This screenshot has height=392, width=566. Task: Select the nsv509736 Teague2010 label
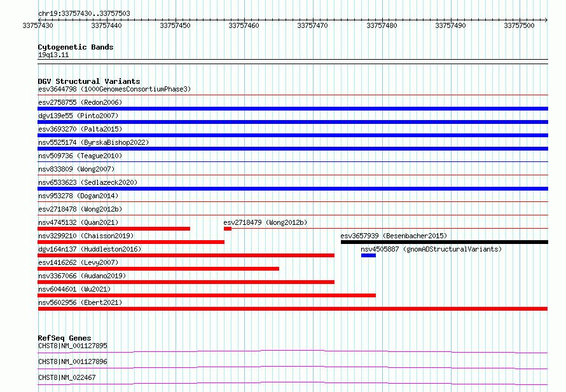(x=80, y=156)
